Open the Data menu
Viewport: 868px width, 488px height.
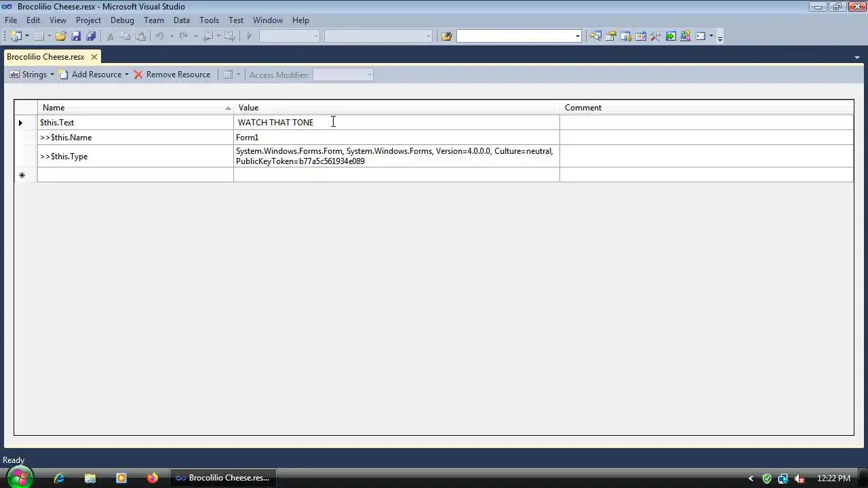182,20
